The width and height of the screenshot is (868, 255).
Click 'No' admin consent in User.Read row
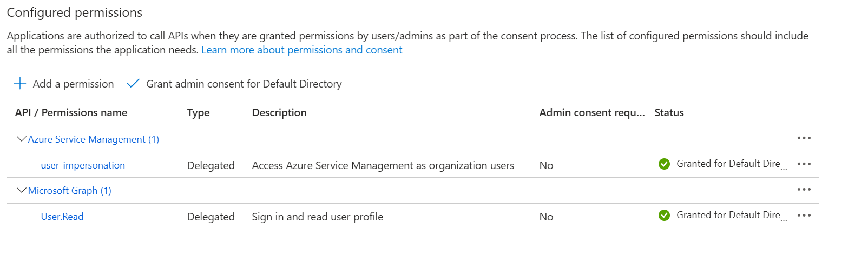(547, 217)
